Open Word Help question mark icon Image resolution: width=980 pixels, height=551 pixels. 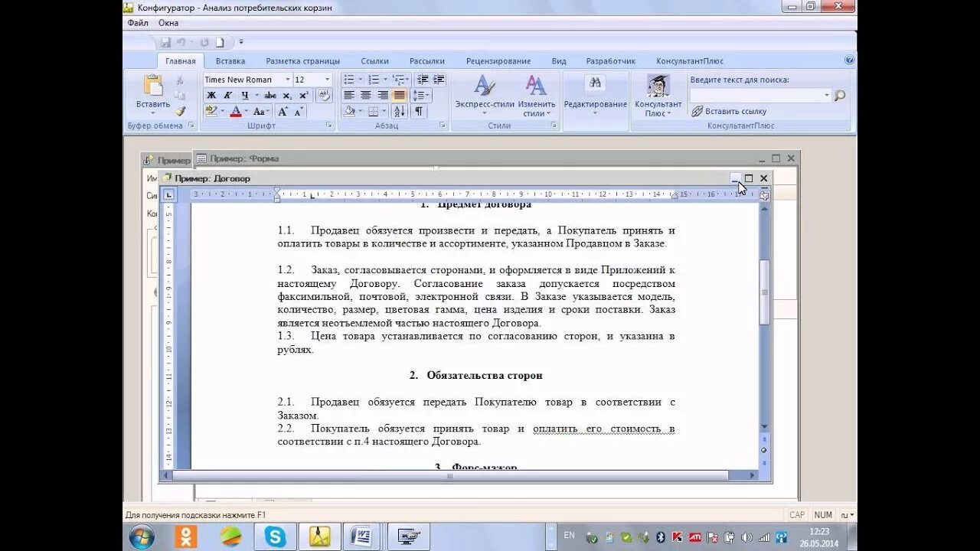pos(849,60)
